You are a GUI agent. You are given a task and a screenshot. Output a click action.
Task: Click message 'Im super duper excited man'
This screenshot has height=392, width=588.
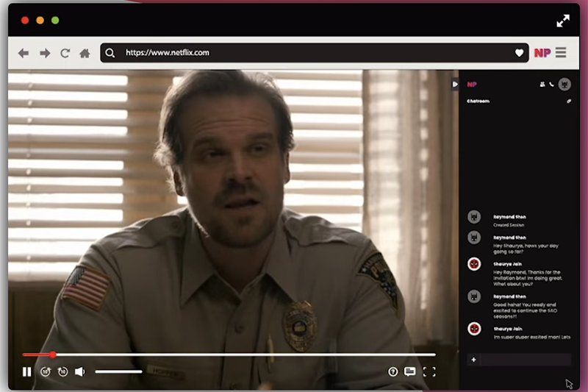tap(531, 338)
